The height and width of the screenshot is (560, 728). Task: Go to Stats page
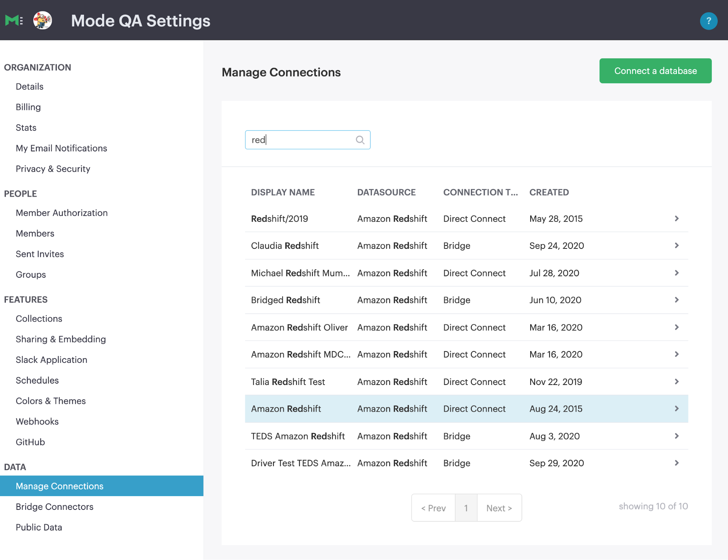pos(26,128)
